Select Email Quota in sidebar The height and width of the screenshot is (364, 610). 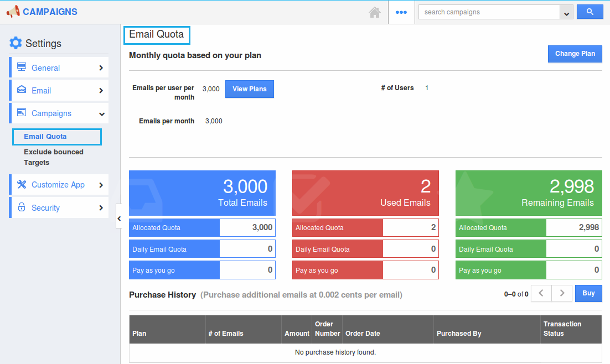[x=45, y=137]
